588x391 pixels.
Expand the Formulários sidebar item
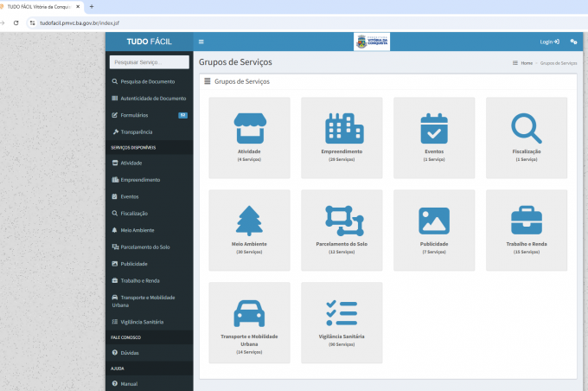[x=134, y=115]
